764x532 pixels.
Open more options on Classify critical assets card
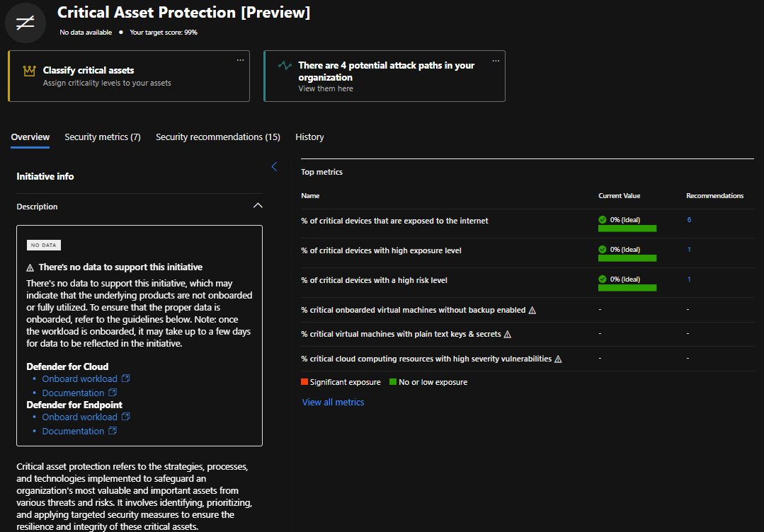tap(240, 59)
